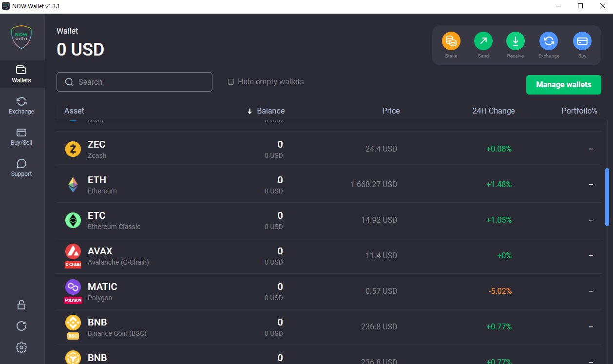The image size is (613, 364).
Task: Sort by the Asset column header
Action: point(74,111)
